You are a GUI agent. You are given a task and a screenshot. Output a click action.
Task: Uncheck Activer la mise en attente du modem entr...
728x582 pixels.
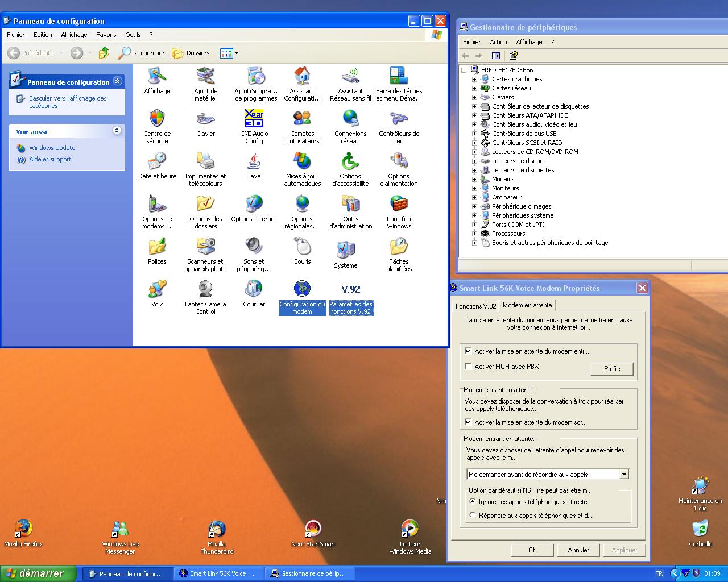point(468,351)
